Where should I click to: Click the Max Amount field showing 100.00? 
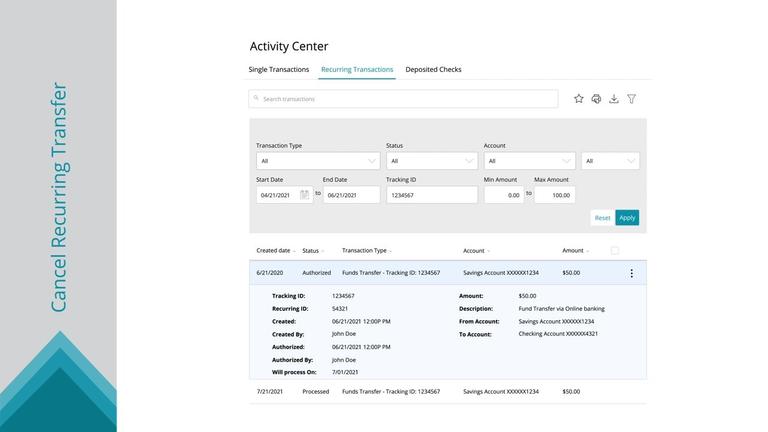(554, 195)
